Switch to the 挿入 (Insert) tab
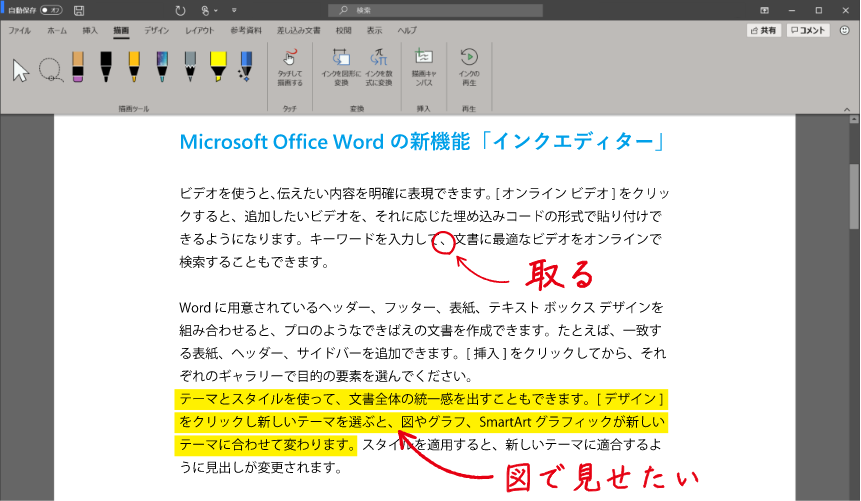861x501 pixels. [90, 31]
